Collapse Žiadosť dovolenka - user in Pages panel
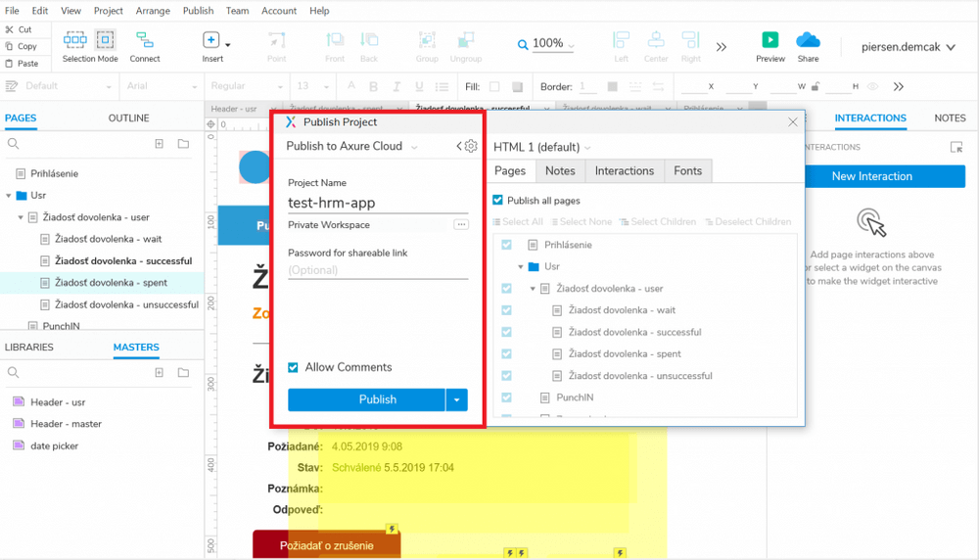 pyautogui.click(x=21, y=217)
